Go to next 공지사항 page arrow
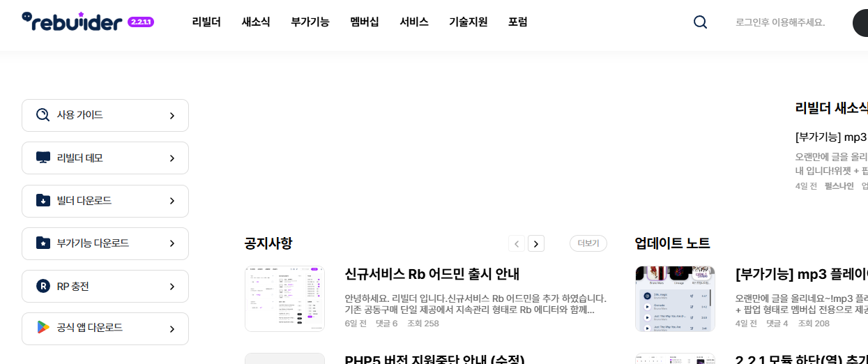 pyautogui.click(x=536, y=243)
